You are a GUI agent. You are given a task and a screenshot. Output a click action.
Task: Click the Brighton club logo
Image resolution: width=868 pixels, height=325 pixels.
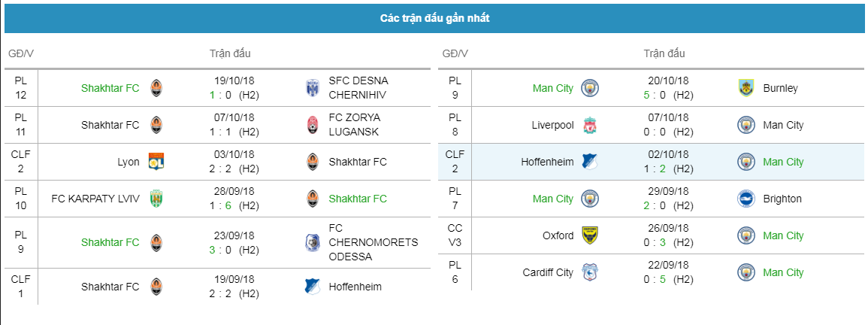747,199
